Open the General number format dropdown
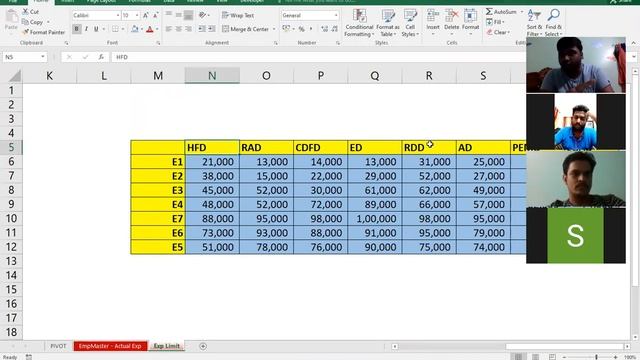This screenshot has height=360, width=640. (336, 15)
